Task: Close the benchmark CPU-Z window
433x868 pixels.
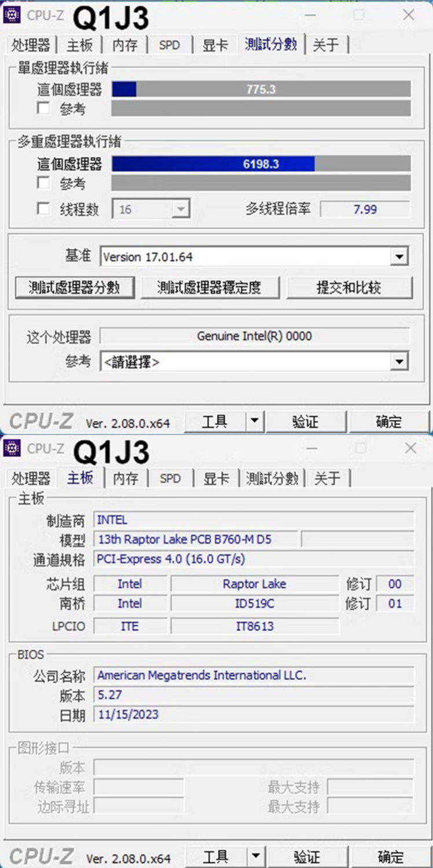Action: (409, 15)
